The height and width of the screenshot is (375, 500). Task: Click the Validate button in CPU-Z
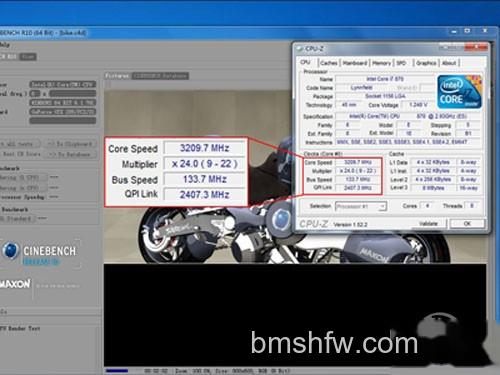(428, 224)
